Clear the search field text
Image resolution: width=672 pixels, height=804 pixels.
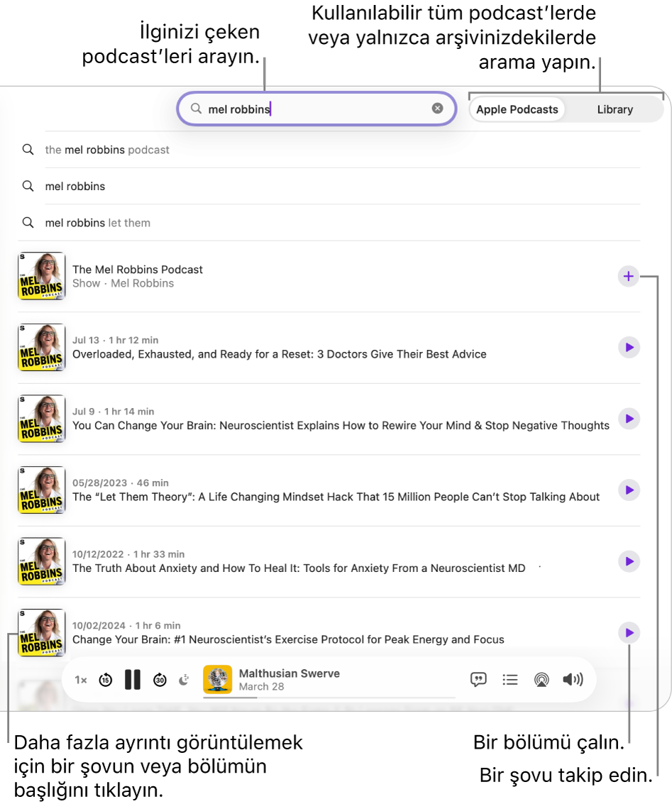tap(437, 109)
